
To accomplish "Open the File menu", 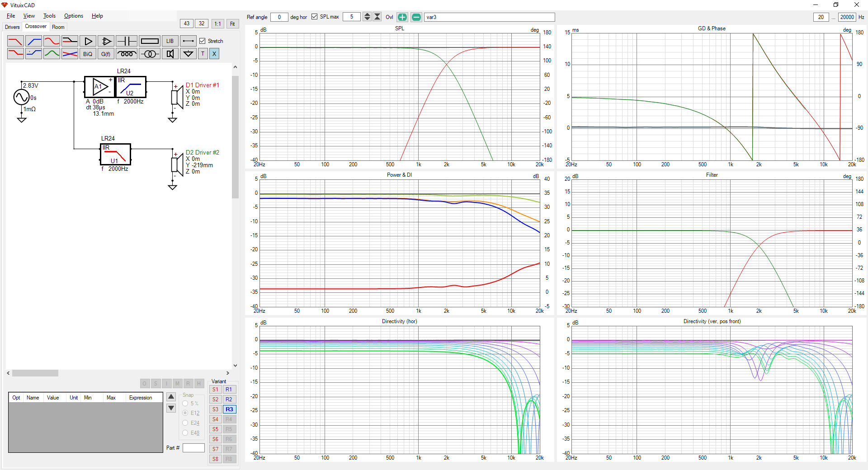I will (11, 16).
